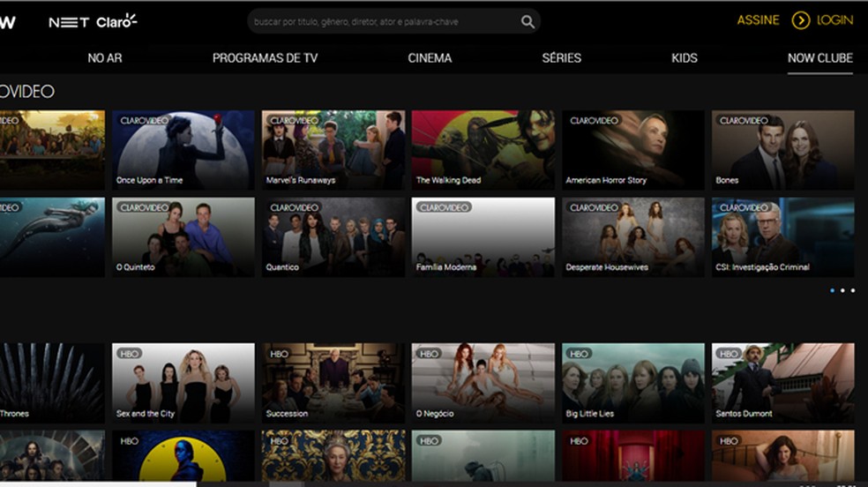Screen dimensions: 868x487
Task: Open Desperate Housewives thumbnail
Action: [x=633, y=236]
